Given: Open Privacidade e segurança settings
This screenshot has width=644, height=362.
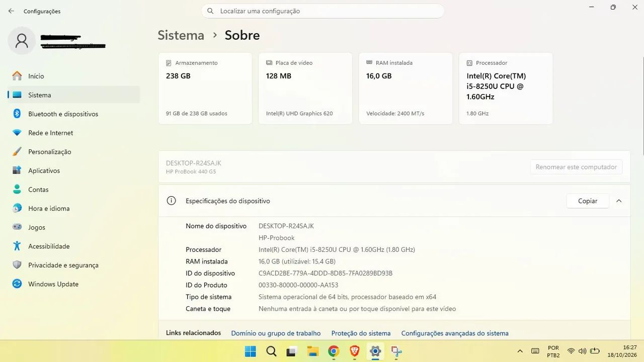Looking at the screenshot, I should tap(73, 265).
